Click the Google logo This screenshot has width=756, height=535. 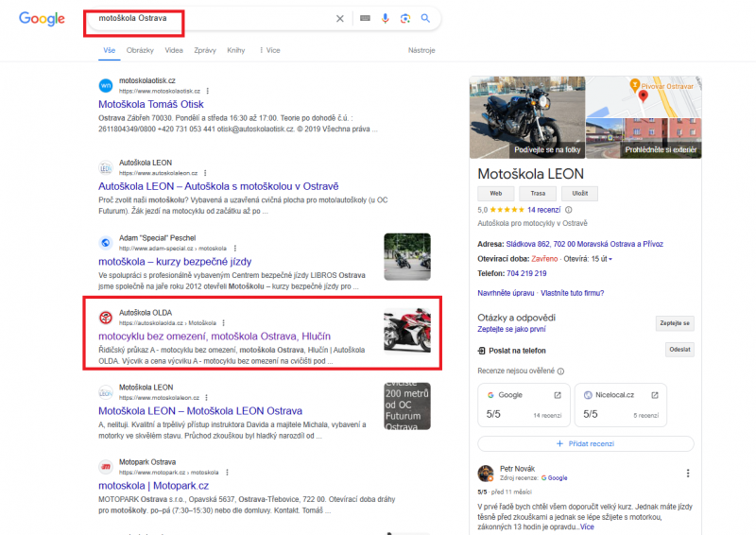tap(42, 18)
